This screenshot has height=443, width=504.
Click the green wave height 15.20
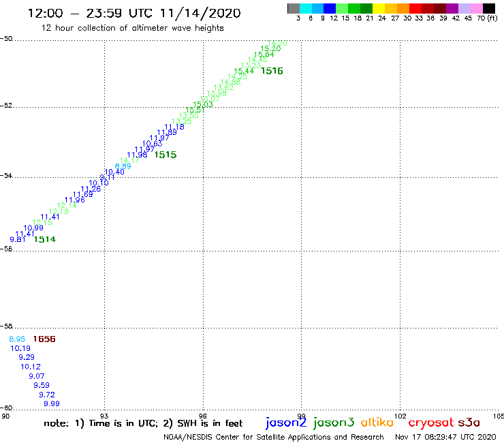(x=270, y=48)
